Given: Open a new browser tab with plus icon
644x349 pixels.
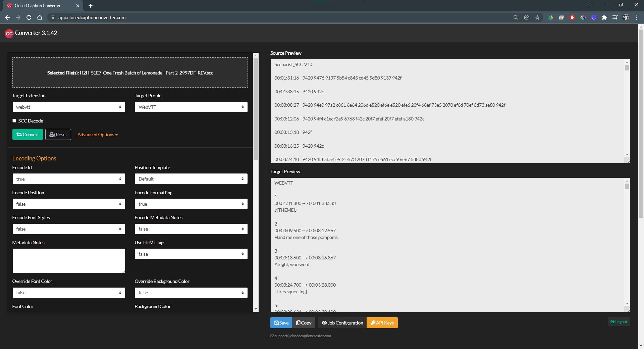Looking at the screenshot, I should click(91, 6).
